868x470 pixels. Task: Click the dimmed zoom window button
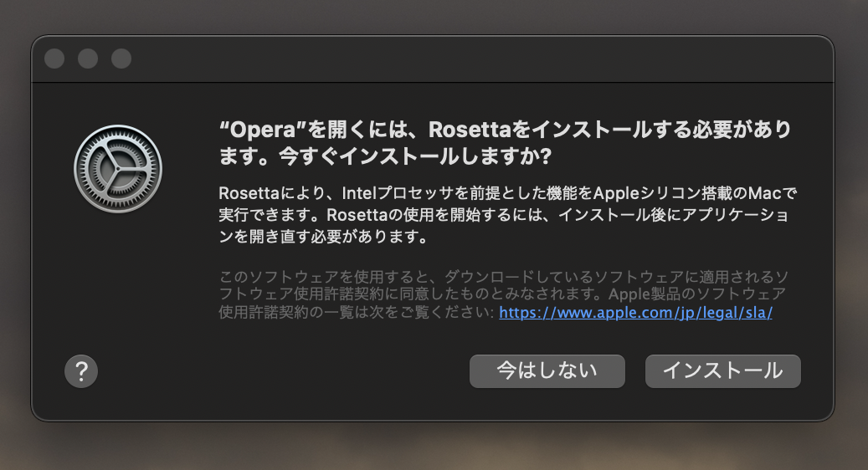[x=121, y=59]
